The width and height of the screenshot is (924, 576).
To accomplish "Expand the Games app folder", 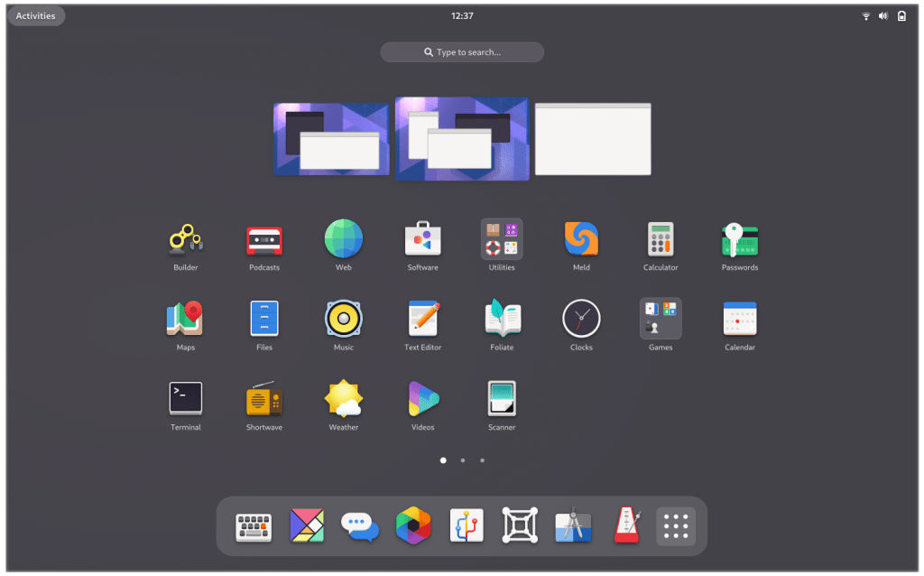I will [661, 319].
